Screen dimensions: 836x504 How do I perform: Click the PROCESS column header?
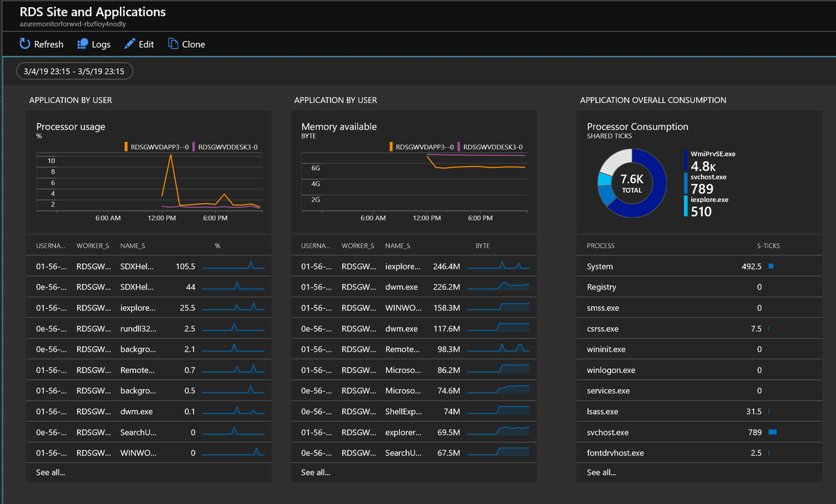pos(601,246)
